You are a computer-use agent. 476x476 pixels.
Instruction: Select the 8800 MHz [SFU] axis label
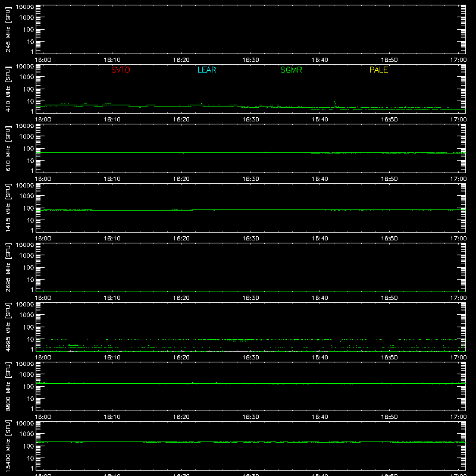tap(8, 387)
